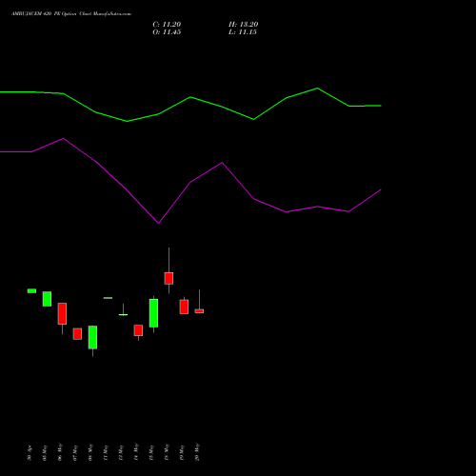Image resolution: width=476 pixels, height=476 pixels.
Task: Click the '11 May' date axis label
Action: click(x=106, y=453)
